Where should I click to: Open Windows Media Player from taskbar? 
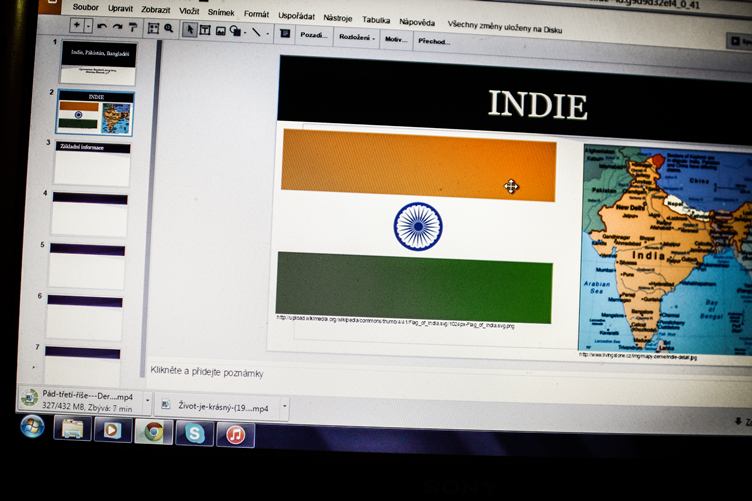tap(113, 430)
